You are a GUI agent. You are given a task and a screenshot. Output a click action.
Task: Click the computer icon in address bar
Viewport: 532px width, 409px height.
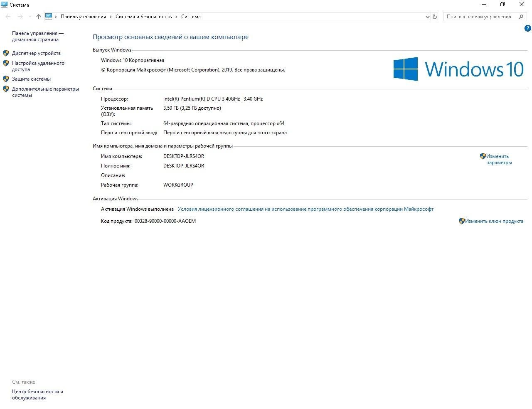49,17
